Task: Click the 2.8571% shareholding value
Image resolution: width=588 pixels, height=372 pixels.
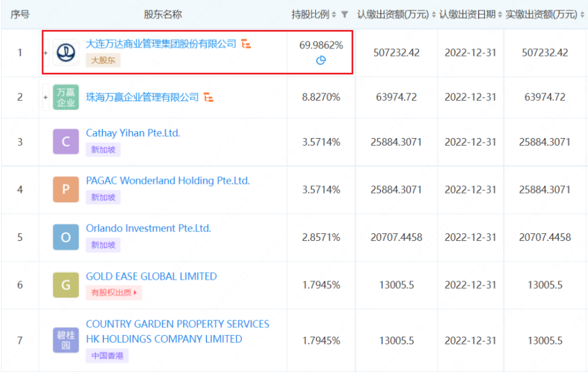Action: [321, 237]
